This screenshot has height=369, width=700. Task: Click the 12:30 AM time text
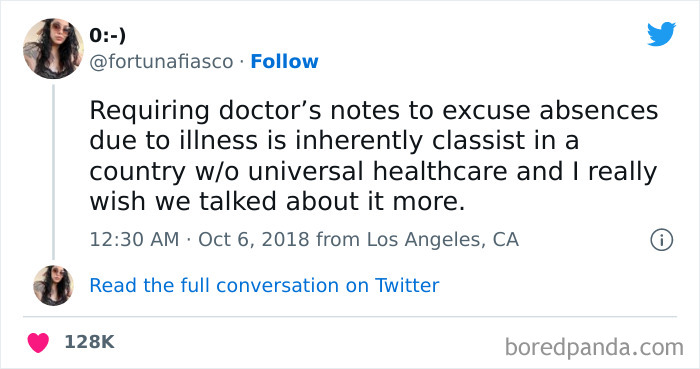134,240
